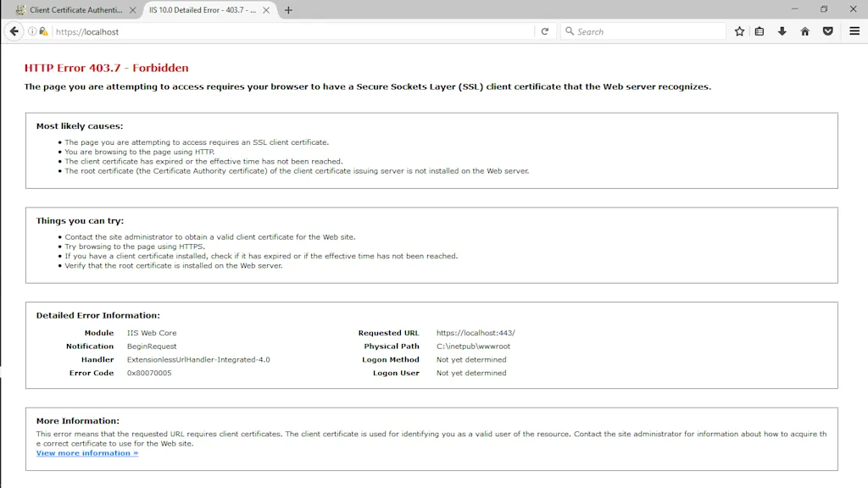The image size is (868, 488).
Task: Open site information icon in address bar
Action: pos(32,31)
